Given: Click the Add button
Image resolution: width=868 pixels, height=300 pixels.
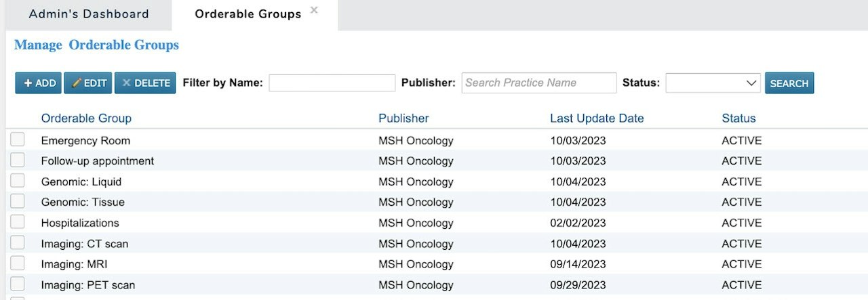Looking at the screenshot, I should (x=39, y=83).
